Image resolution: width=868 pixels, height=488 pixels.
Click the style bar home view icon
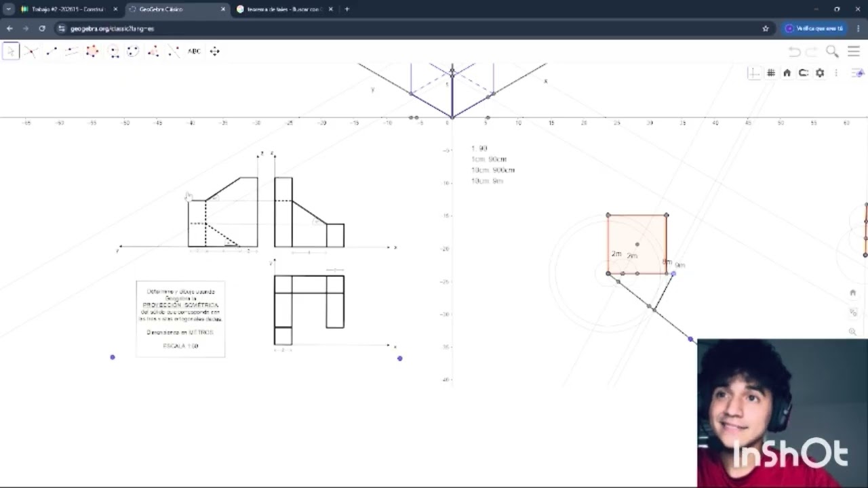[787, 73]
